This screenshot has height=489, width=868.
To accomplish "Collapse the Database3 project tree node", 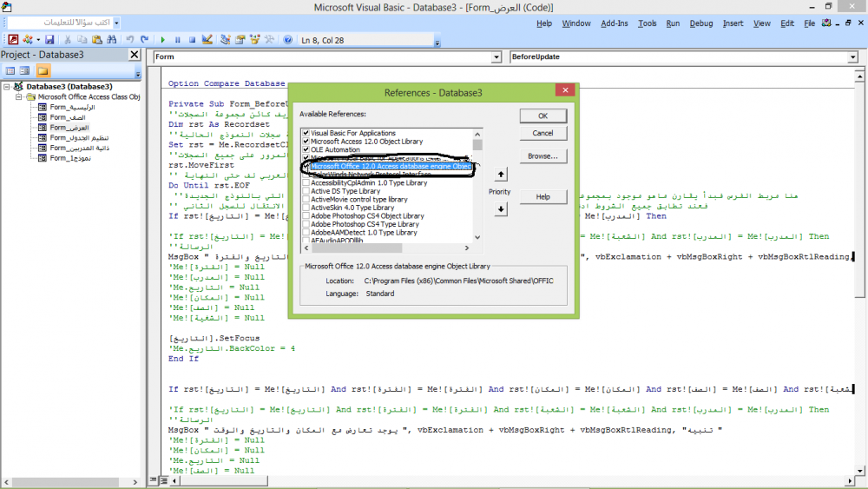I will (7, 86).
